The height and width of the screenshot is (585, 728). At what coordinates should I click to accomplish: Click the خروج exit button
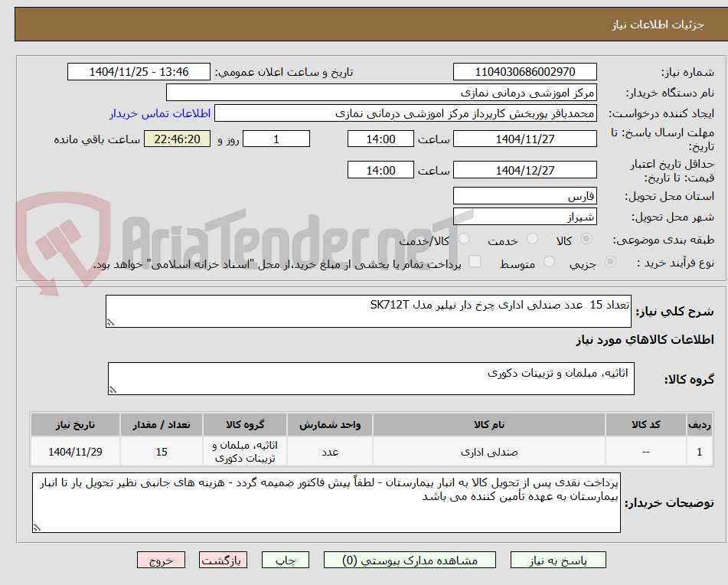[x=161, y=560]
